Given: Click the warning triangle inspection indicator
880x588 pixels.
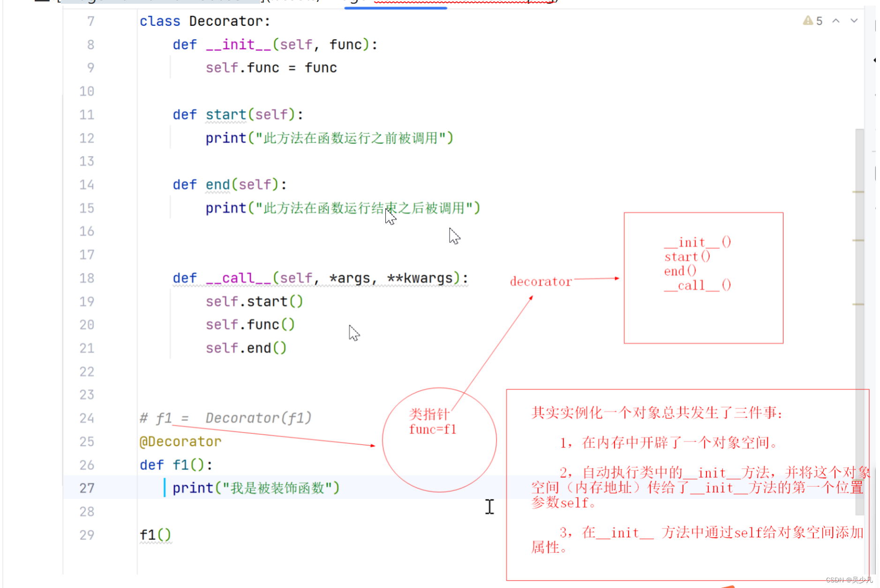Looking at the screenshot, I should [808, 21].
